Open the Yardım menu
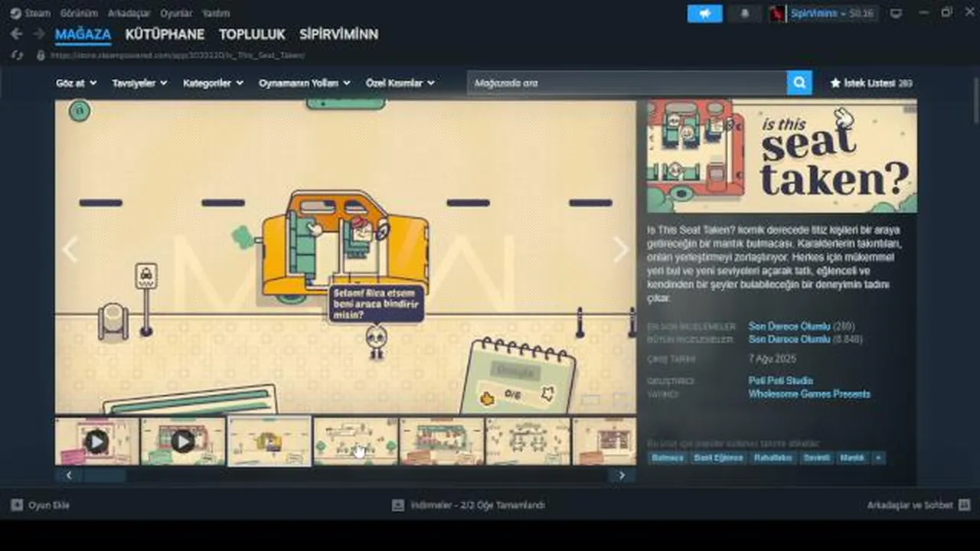 pos(216,13)
